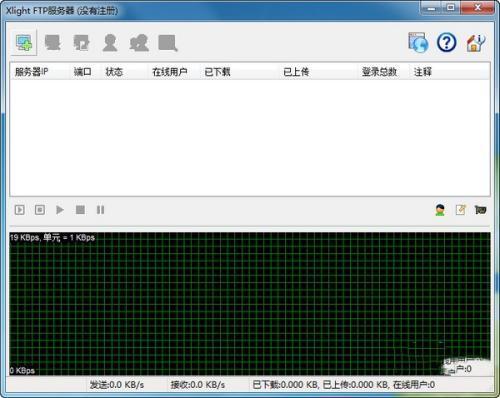Screen dimensions: 500x398
Task: Sort by 端口 column header
Action: click(x=85, y=72)
